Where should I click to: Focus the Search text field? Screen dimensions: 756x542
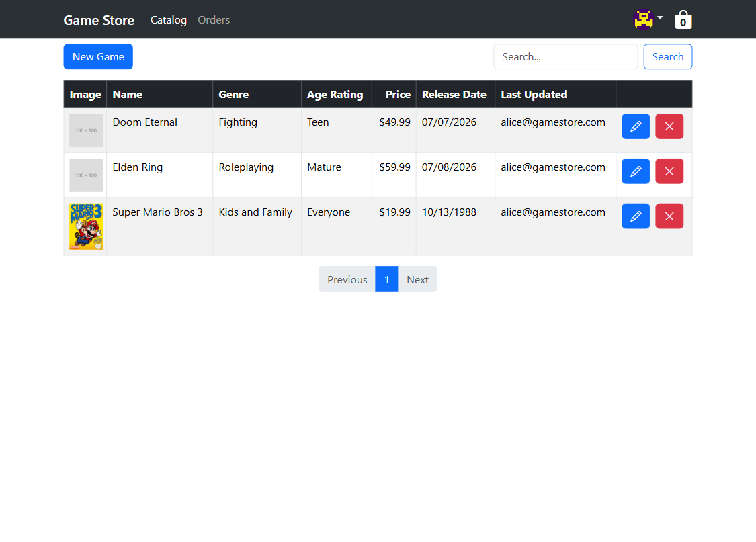click(565, 57)
